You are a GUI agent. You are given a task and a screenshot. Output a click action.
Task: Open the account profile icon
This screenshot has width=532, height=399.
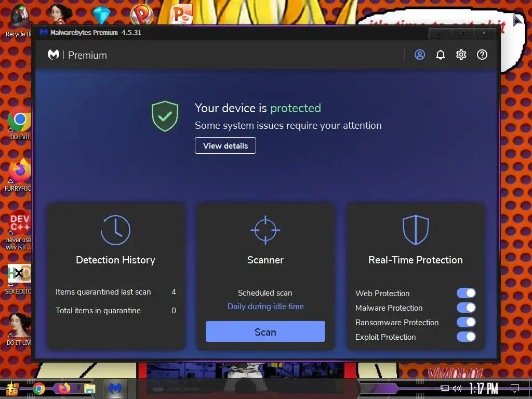[420, 55]
